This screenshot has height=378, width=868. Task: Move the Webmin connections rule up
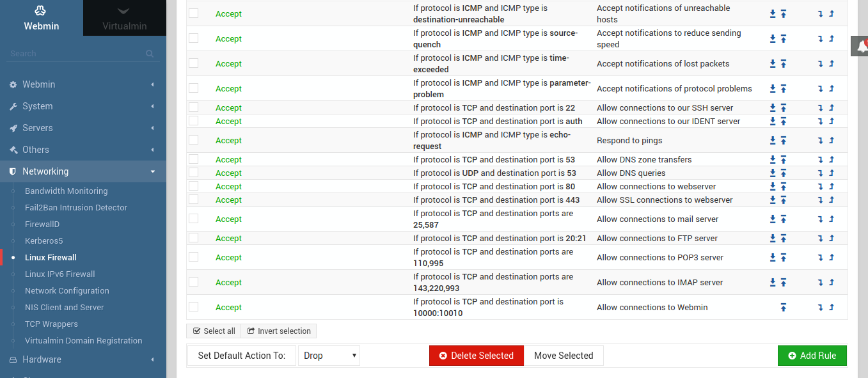(x=783, y=308)
